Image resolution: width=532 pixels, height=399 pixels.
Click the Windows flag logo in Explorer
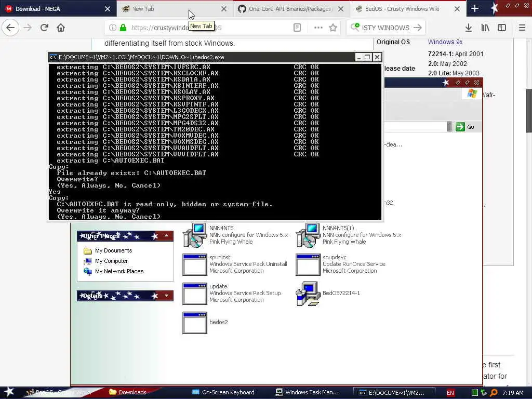pyautogui.click(x=472, y=93)
